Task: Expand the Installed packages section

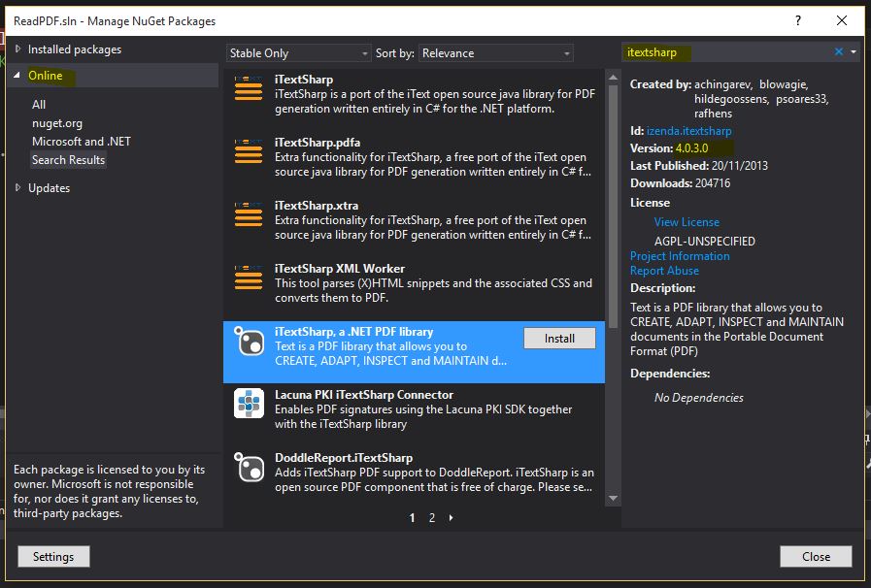Action: click(17, 49)
